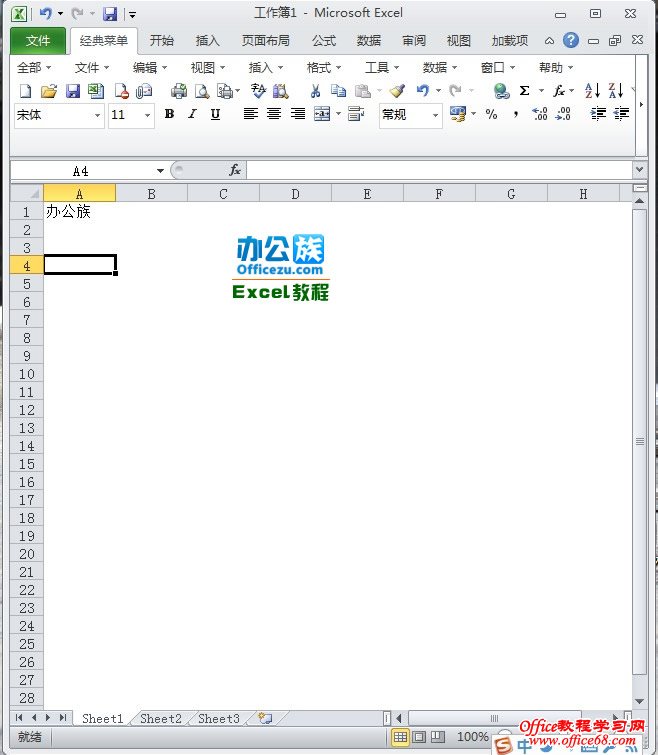Switch to the 开始 ribbon tab

(x=161, y=40)
